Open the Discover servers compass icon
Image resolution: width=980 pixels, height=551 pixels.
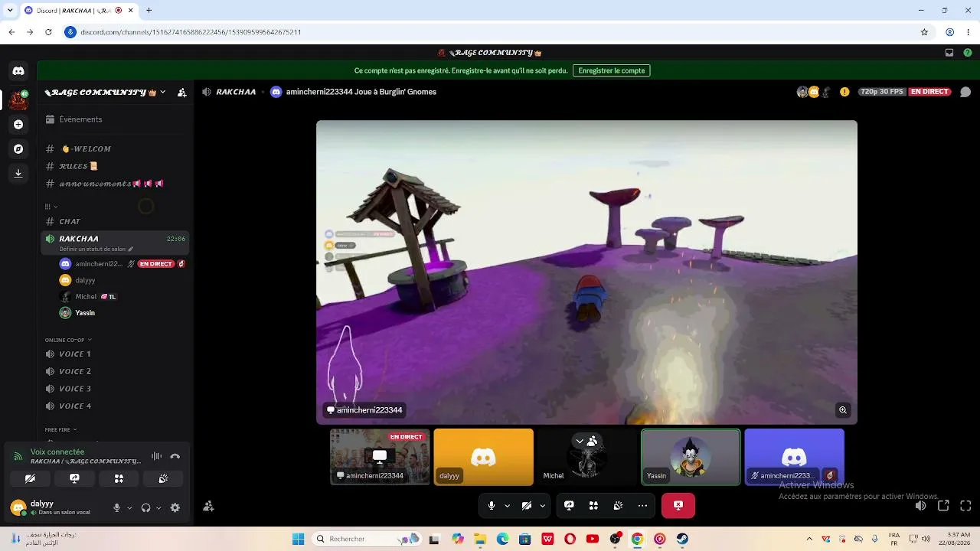click(x=18, y=148)
